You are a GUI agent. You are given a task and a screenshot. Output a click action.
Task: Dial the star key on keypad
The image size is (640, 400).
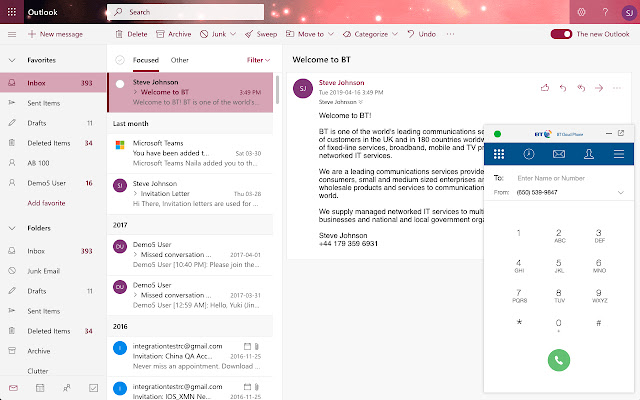point(519,322)
